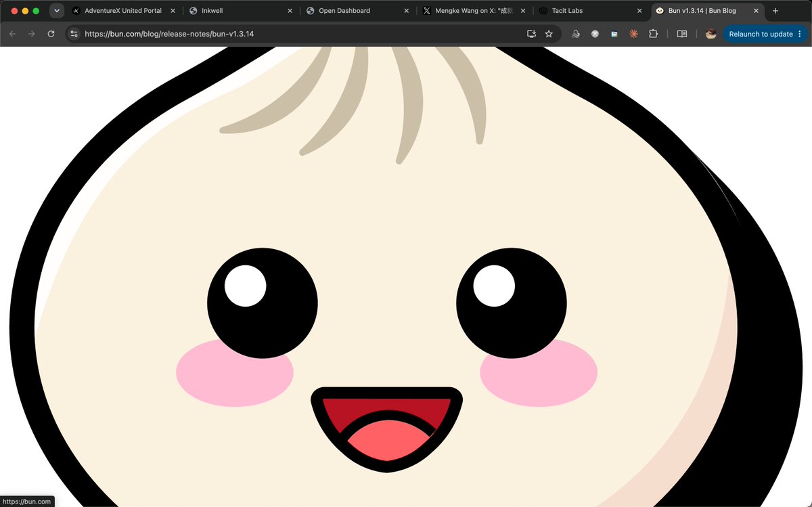Image resolution: width=812 pixels, height=507 pixels.
Task: Click the X favicon on Mengke Wang tab
Action: point(426,11)
